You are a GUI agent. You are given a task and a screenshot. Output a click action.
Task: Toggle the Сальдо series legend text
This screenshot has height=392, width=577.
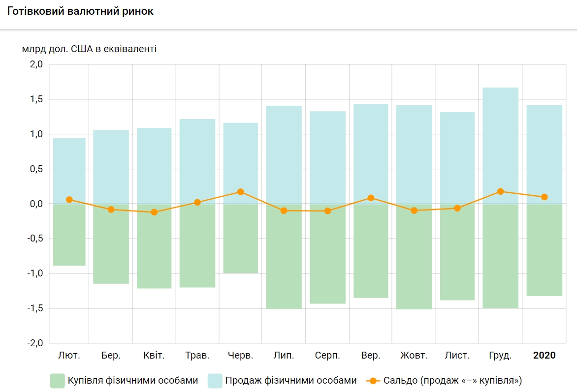pyautogui.click(x=452, y=381)
